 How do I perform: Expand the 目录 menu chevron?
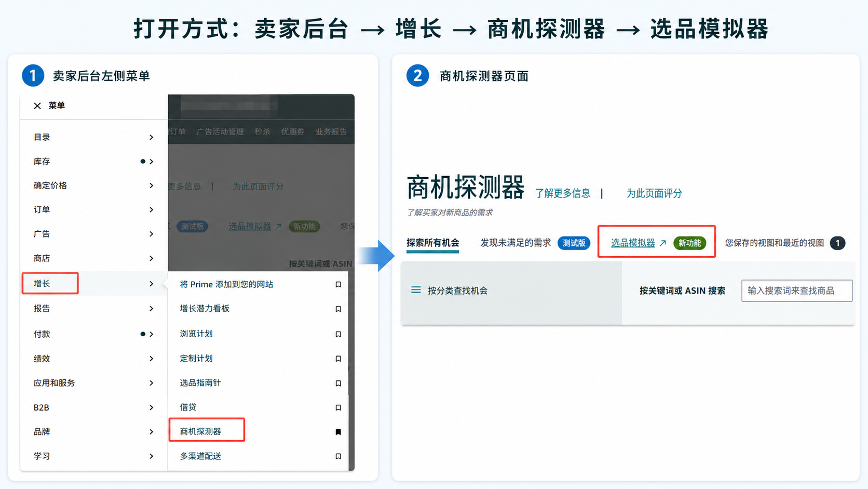(x=151, y=137)
